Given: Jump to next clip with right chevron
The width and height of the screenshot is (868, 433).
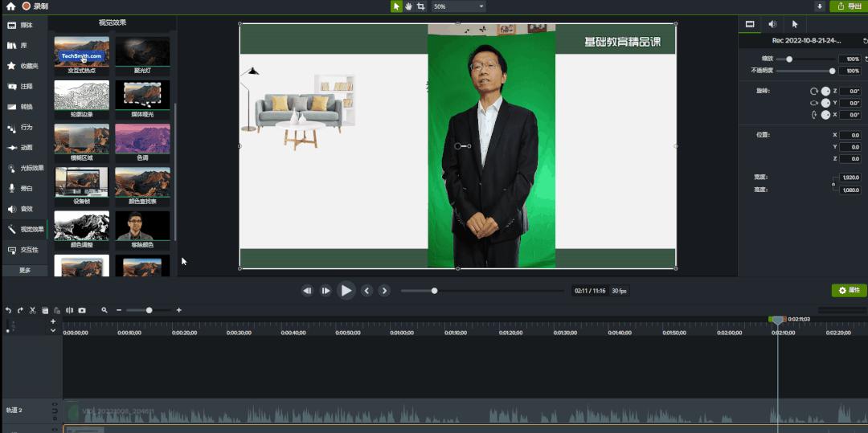Looking at the screenshot, I should pos(384,290).
